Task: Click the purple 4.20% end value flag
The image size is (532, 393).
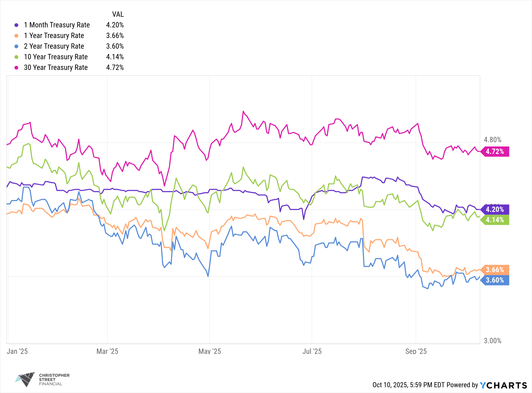Action: [495, 210]
